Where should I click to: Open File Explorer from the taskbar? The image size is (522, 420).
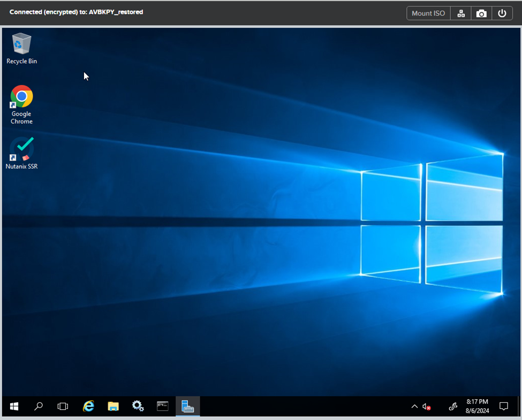(x=113, y=406)
